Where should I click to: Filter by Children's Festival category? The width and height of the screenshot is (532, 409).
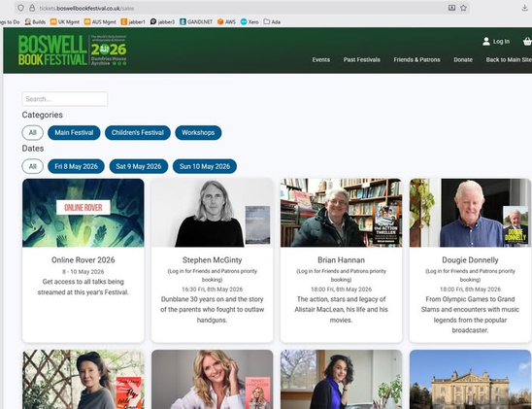(x=138, y=133)
